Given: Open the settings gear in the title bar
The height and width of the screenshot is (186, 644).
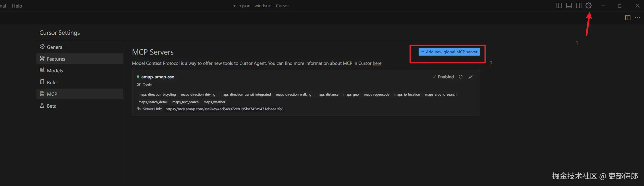Looking at the screenshot, I should click(589, 5).
